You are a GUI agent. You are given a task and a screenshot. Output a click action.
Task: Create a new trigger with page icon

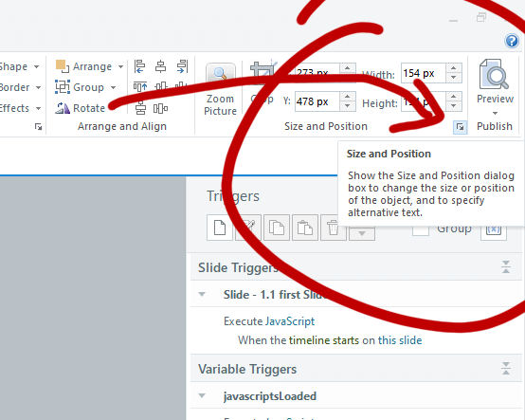(x=220, y=228)
